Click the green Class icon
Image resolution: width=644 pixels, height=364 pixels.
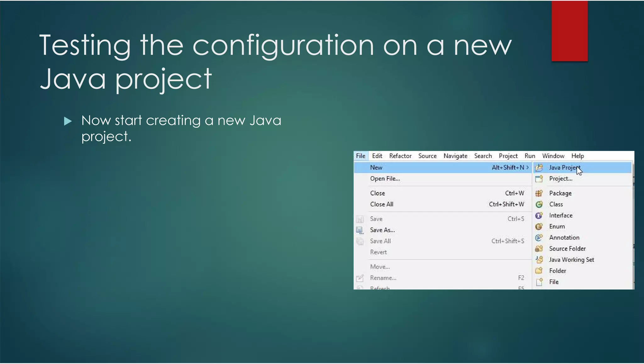(539, 204)
